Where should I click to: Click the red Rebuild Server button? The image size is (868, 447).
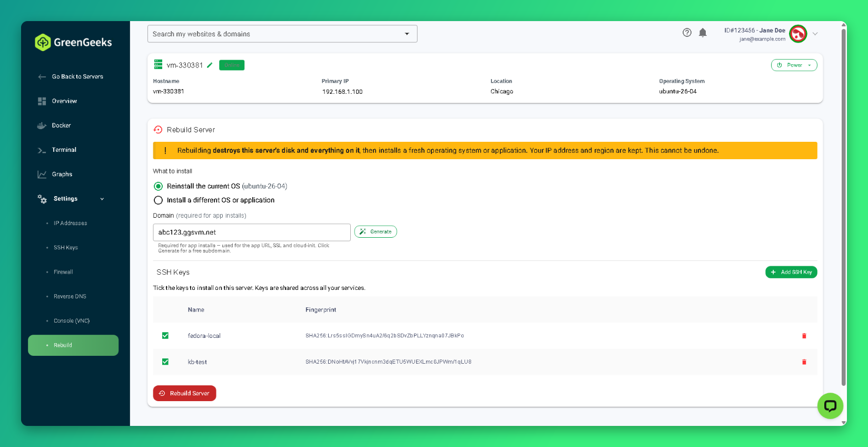[x=184, y=393]
